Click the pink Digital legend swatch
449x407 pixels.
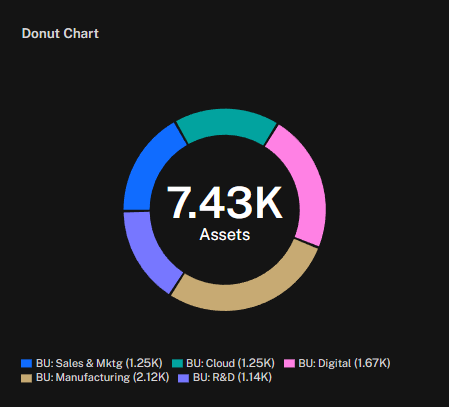pyautogui.click(x=289, y=363)
